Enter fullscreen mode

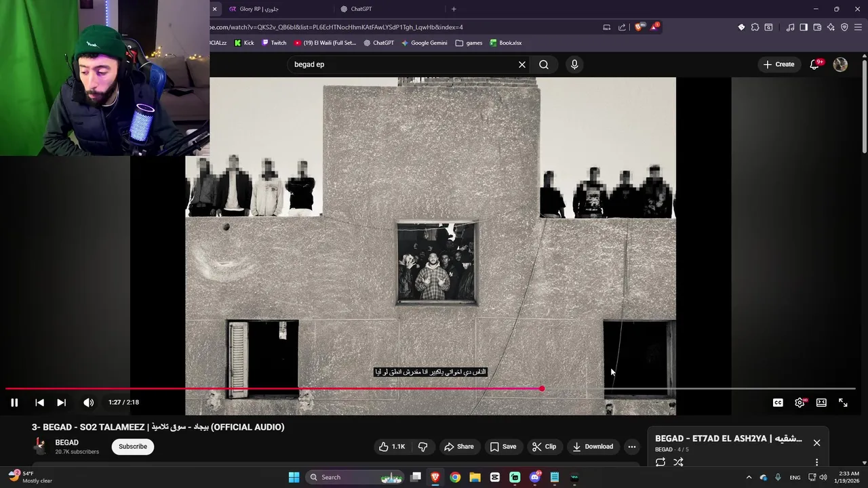[843, 403]
